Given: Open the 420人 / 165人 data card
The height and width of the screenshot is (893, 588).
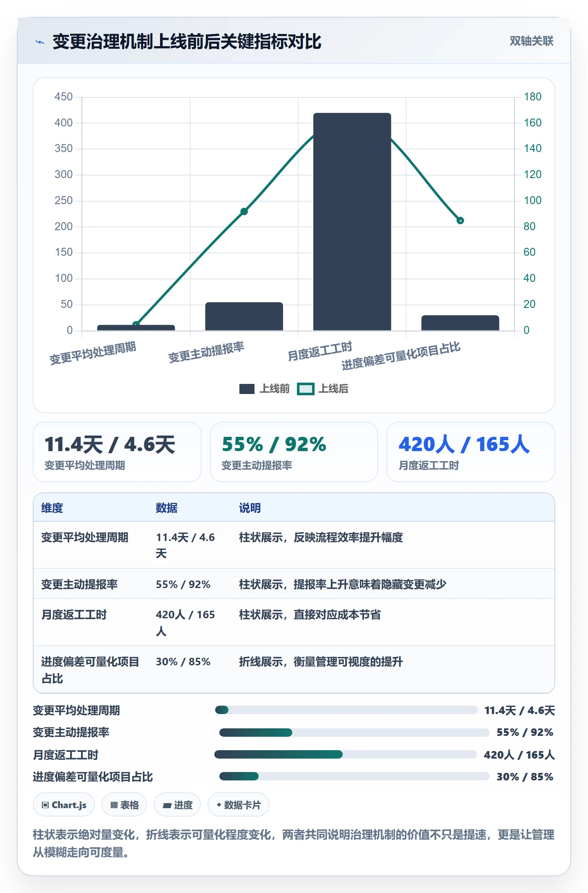Looking at the screenshot, I should [471, 452].
